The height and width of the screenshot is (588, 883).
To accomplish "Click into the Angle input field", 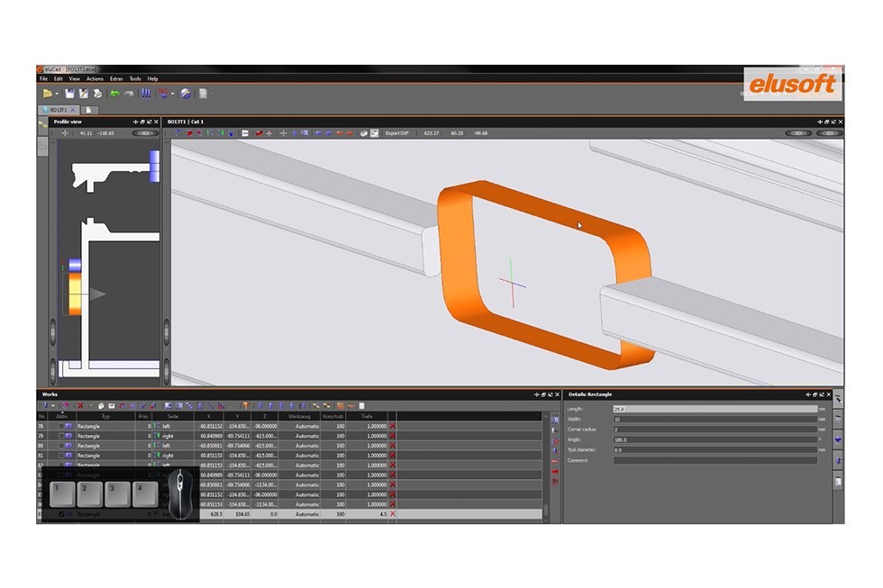I will pyautogui.click(x=715, y=439).
